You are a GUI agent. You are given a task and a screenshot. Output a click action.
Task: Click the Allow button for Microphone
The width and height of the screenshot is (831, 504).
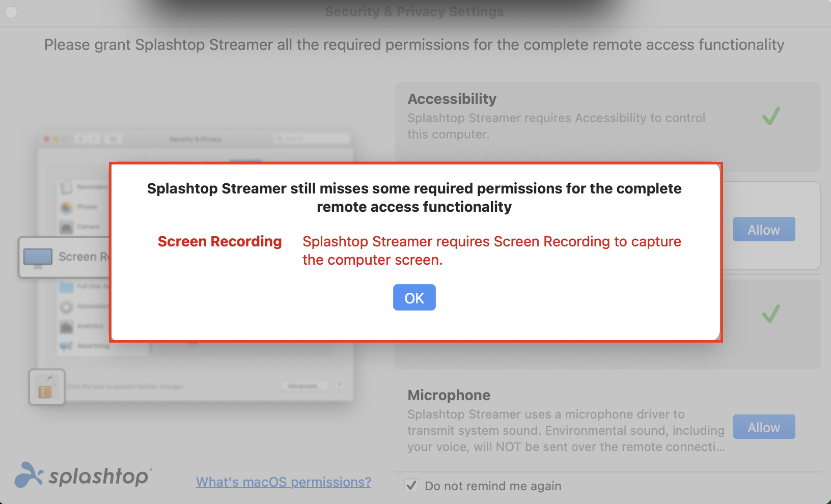(x=764, y=427)
